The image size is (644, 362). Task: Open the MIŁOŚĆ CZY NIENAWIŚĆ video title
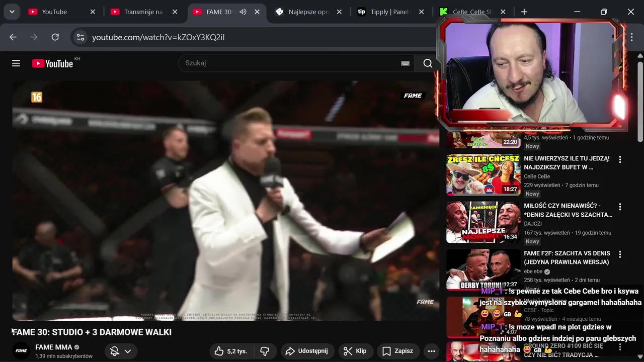pos(568,210)
